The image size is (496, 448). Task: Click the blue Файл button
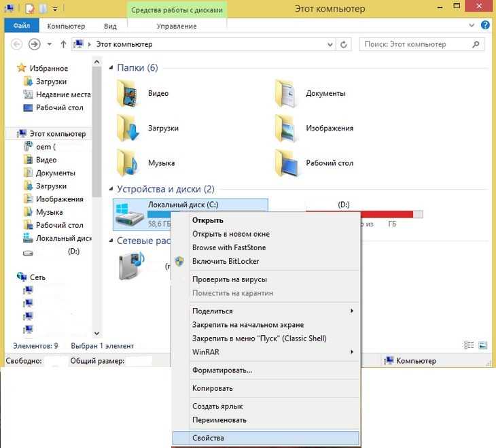click(22, 27)
